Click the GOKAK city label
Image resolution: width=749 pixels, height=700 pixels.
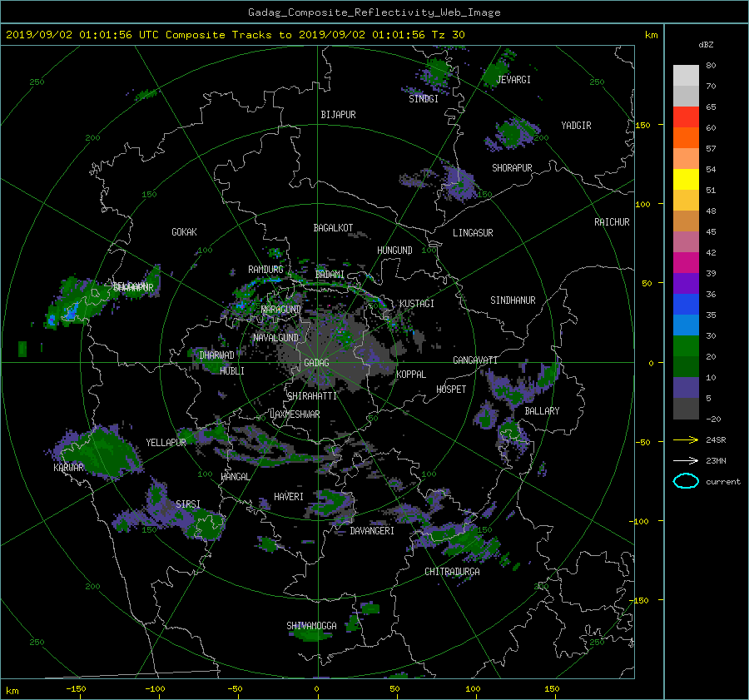[185, 232]
